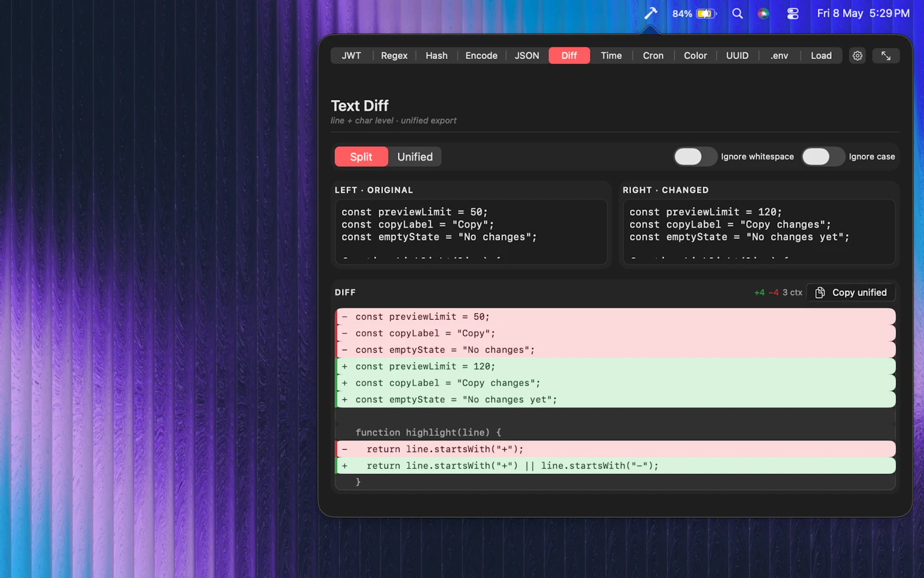Toggle the Ignore case switch

pyautogui.click(x=824, y=157)
